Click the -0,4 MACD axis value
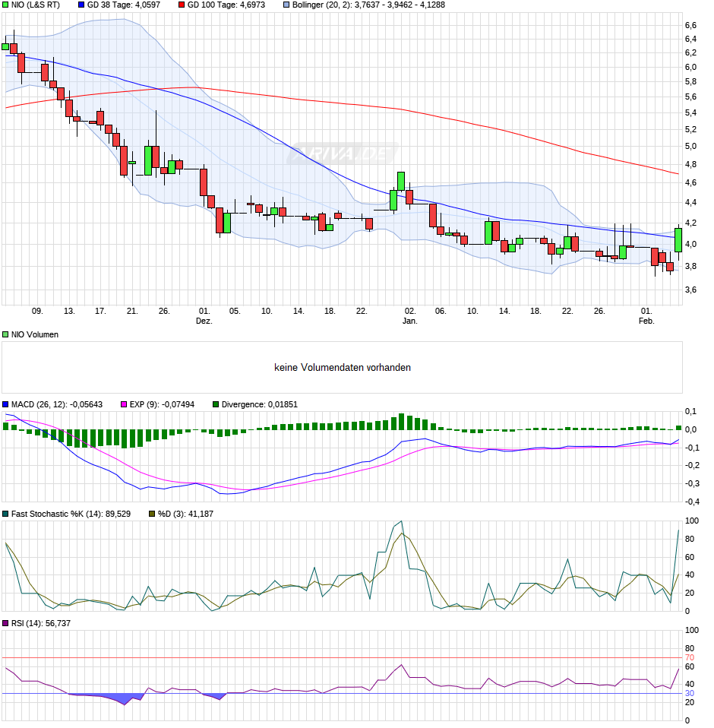This screenshot has height=728, width=714. [690, 502]
